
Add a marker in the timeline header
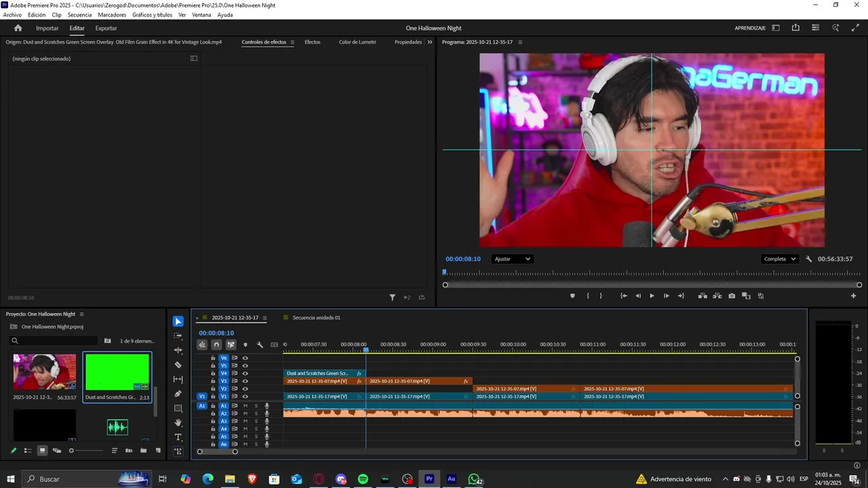tap(245, 344)
